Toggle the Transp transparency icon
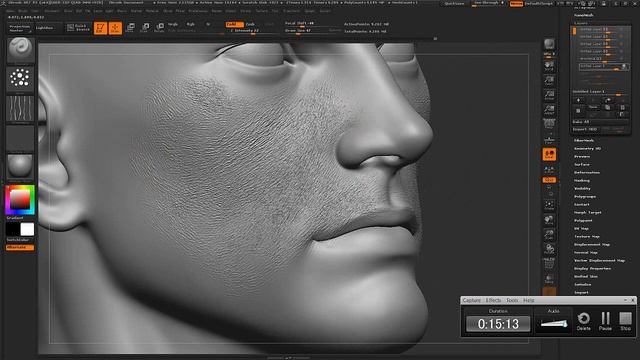The image size is (640, 360). (x=549, y=279)
